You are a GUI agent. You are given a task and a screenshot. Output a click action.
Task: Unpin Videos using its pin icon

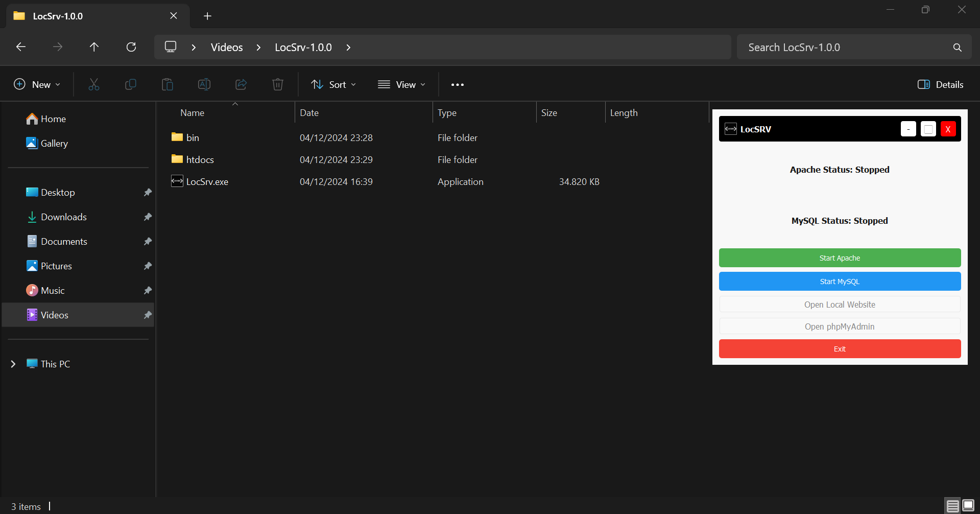pos(148,315)
